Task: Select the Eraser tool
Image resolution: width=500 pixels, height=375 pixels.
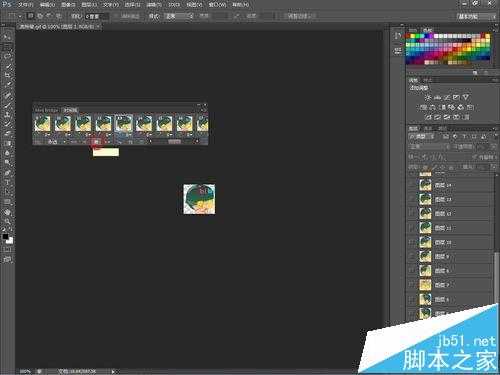Action: pyautogui.click(x=7, y=134)
